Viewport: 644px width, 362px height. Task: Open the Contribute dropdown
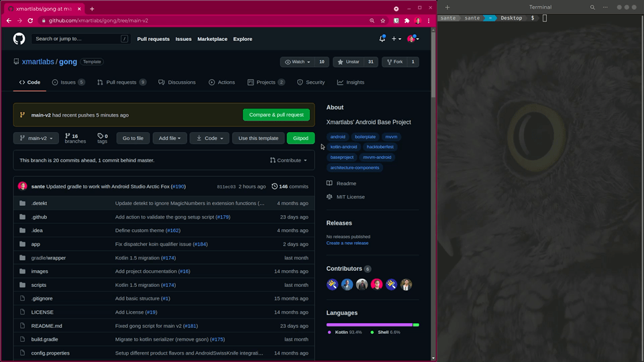pos(288,160)
